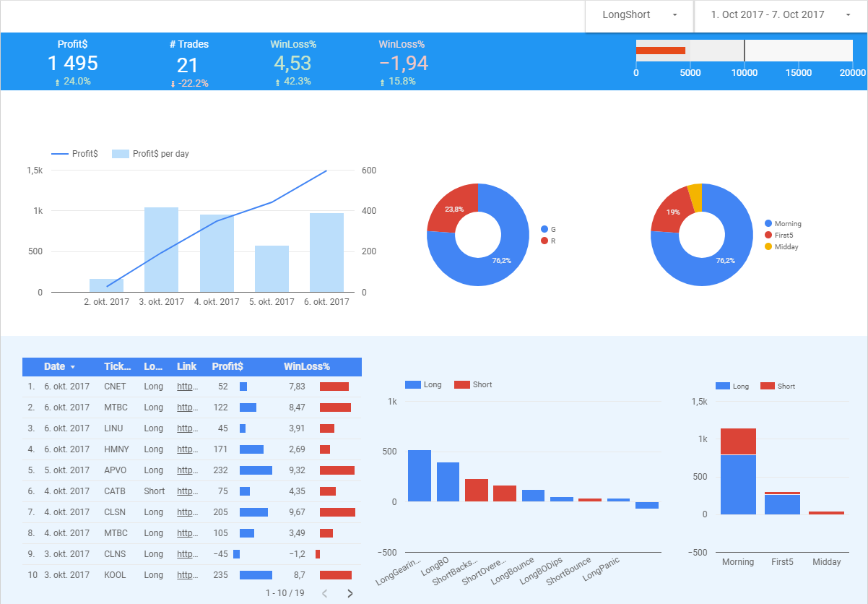Open the link for APVO row
This screenshot has width=868, height=604.
point(187,470)
